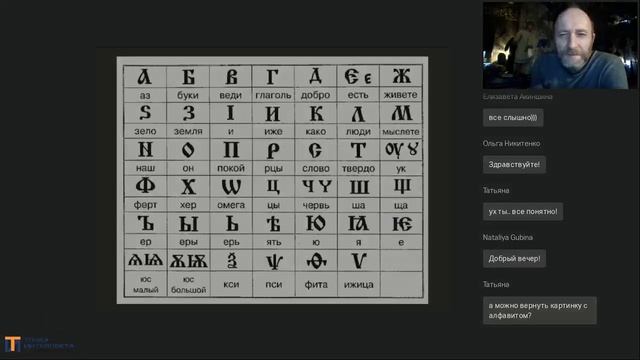The width and height of the screenshot is (640, 360).
Task: Click the shared alphabet slide image
Action: pos(273,180)
